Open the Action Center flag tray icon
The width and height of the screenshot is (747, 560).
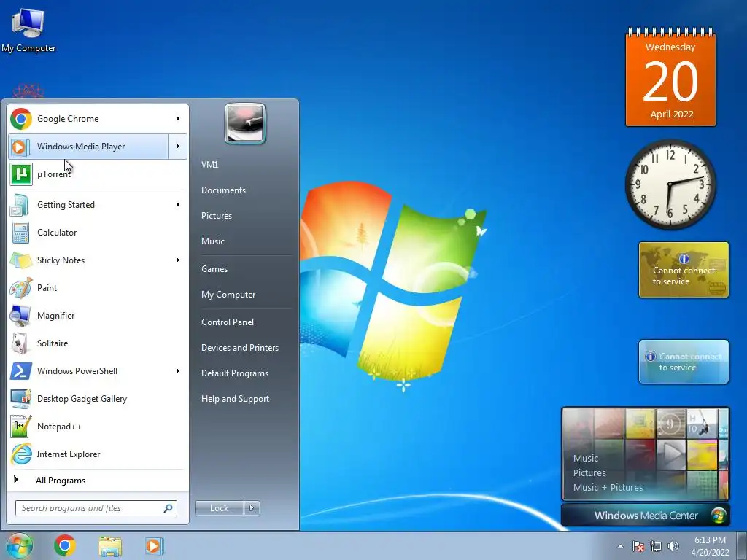coord(638,546)
